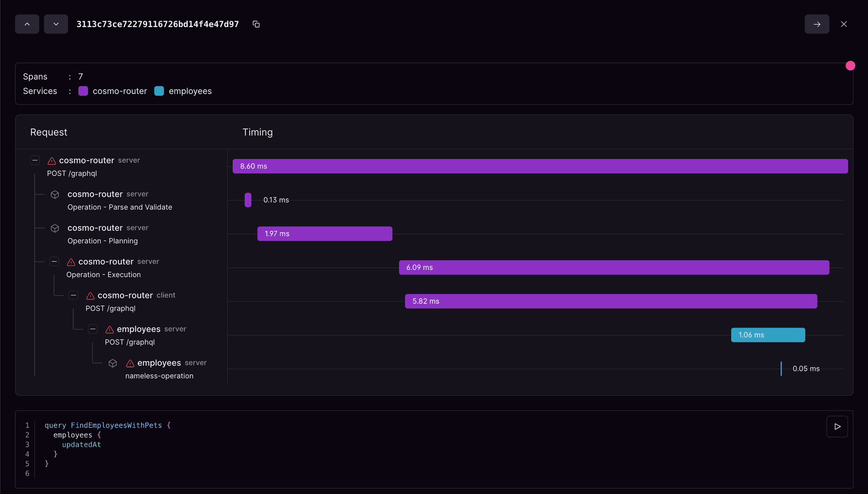Image resolution: width=868 pixels, height=494 pixels.
Task: Close the trace detail panel
Action: pyautogui.click(x=843, y=24)
